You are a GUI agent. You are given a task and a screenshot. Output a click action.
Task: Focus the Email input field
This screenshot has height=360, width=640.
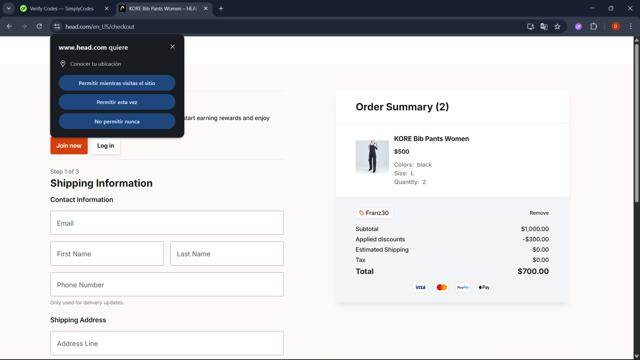pyautogui.click(x=167, y=223)
